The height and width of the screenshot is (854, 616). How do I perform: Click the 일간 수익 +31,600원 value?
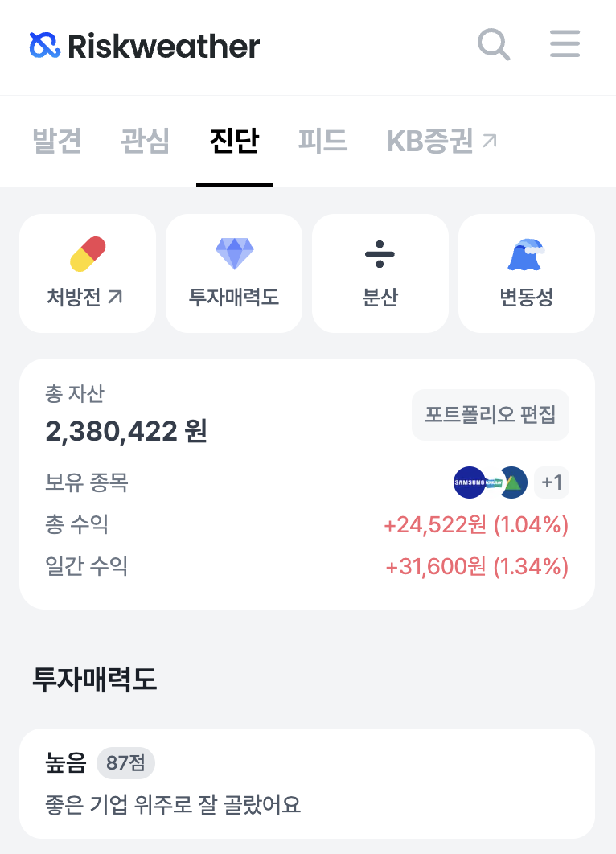click(x=477, y=567)
